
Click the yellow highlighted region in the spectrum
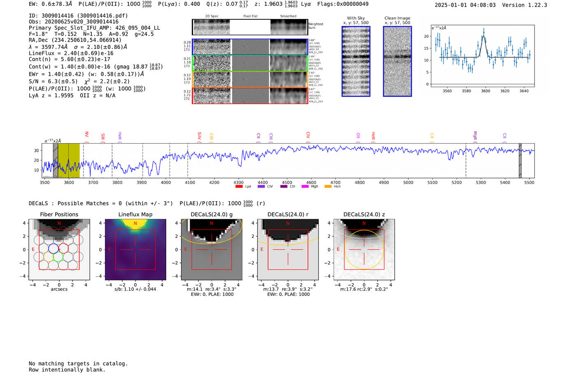pyautogui.click(x=69, y=160)
